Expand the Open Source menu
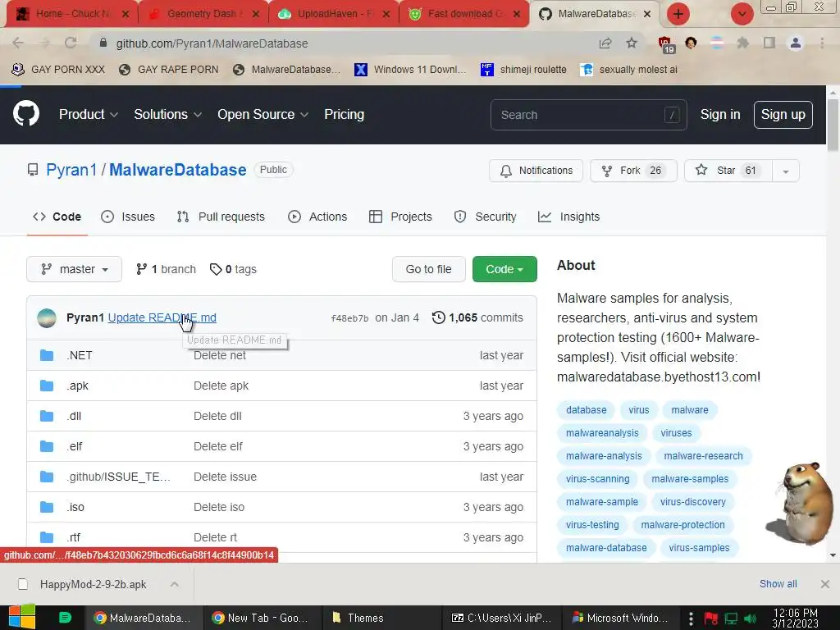 pyautogui.click(x=262, y=114)
